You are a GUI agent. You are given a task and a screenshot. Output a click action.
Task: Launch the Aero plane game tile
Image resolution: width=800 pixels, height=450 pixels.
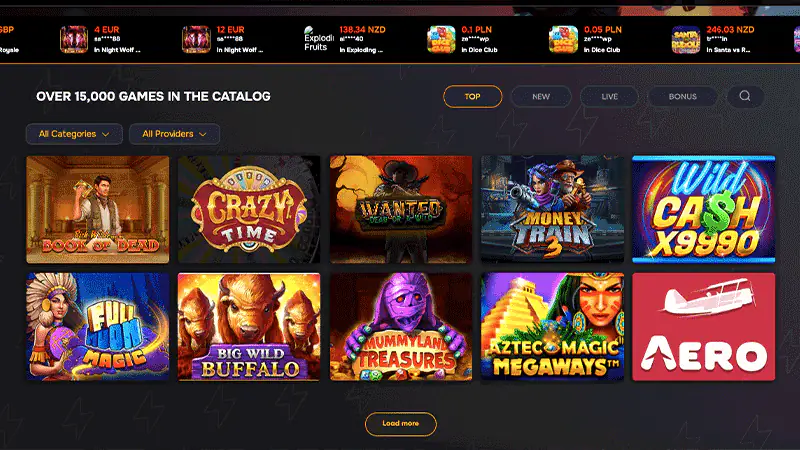click(704, 327)
